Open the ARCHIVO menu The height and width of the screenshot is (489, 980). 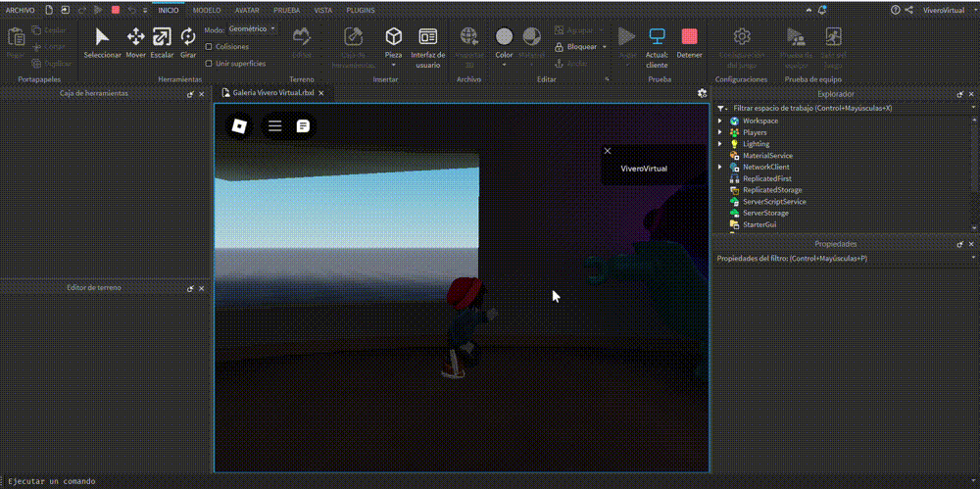(20, 9)
